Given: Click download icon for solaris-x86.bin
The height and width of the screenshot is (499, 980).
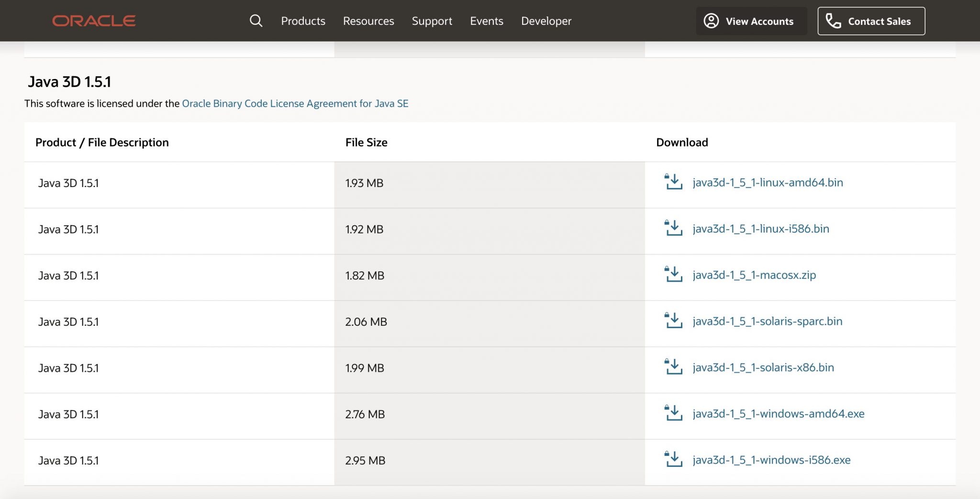Looking at the screenshot, I should coord(674,367).
